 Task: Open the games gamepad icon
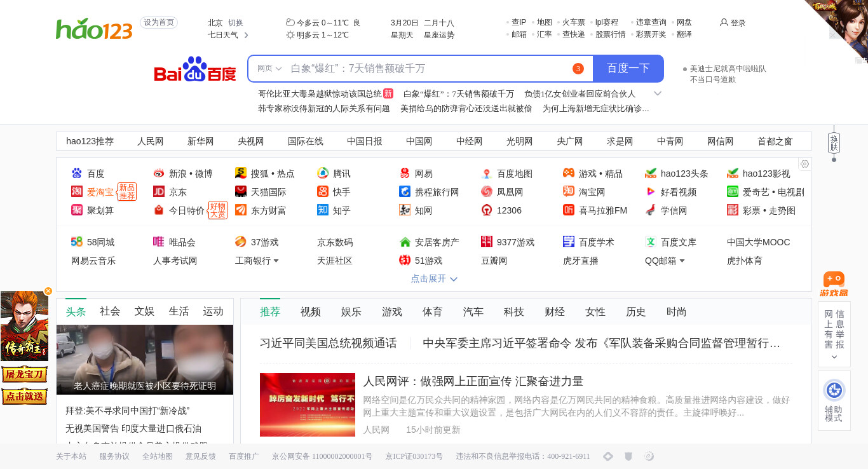point(569,173)
